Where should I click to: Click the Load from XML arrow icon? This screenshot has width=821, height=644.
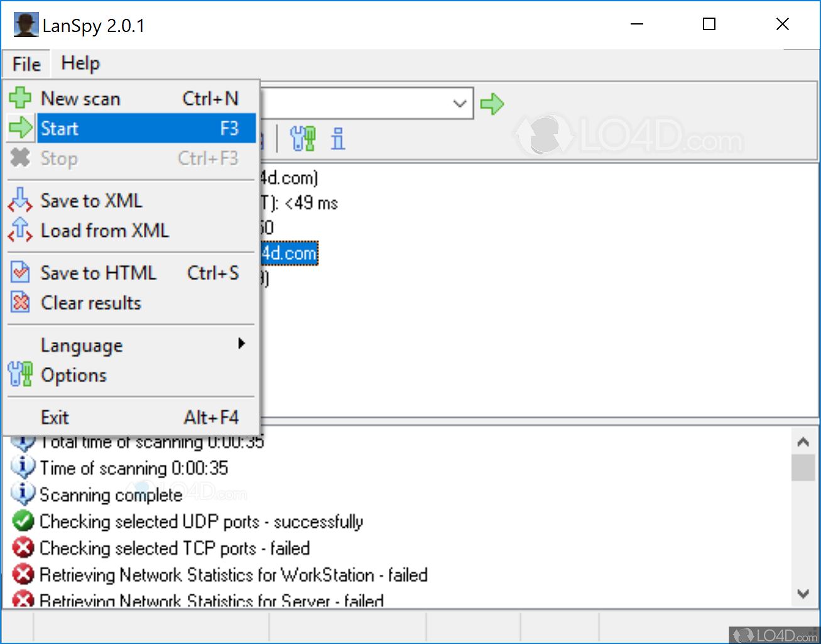[x=20, y=229]
